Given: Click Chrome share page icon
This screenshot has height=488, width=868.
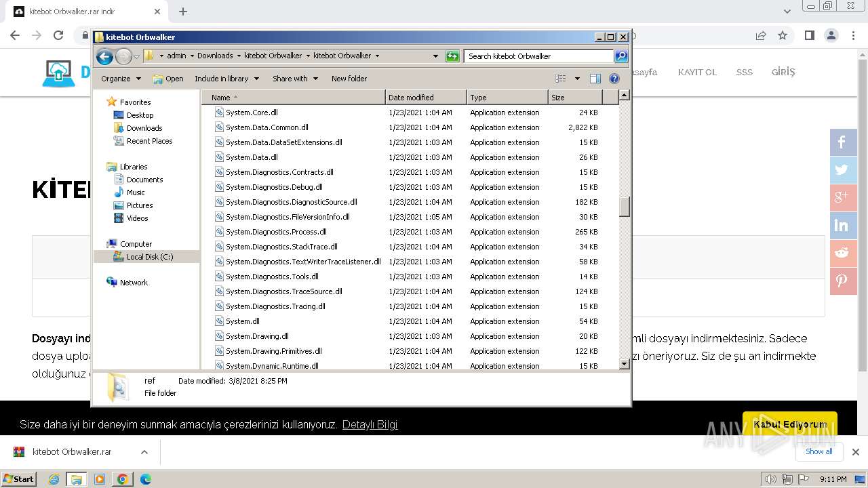Looking at the screenshot, I should (x=761, y=35).
